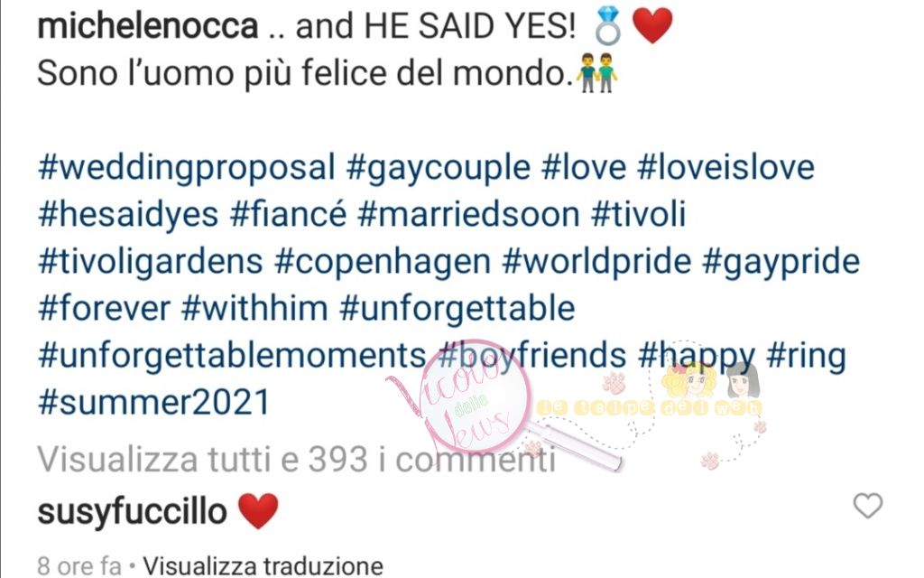This screenshot has width=924, height=578.
Task: Open the #worldpride hashtag
Action: [x=596, y=263]
